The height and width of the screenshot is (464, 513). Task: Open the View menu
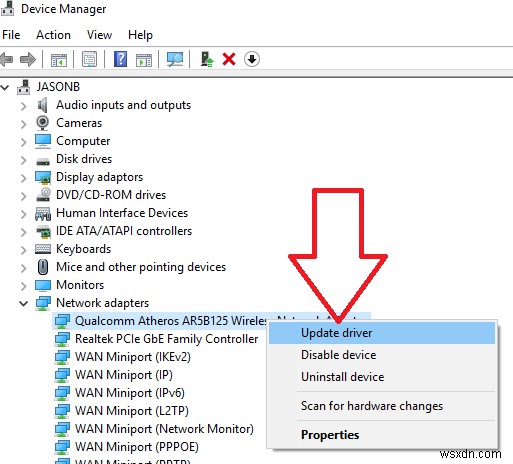[99, 35]
